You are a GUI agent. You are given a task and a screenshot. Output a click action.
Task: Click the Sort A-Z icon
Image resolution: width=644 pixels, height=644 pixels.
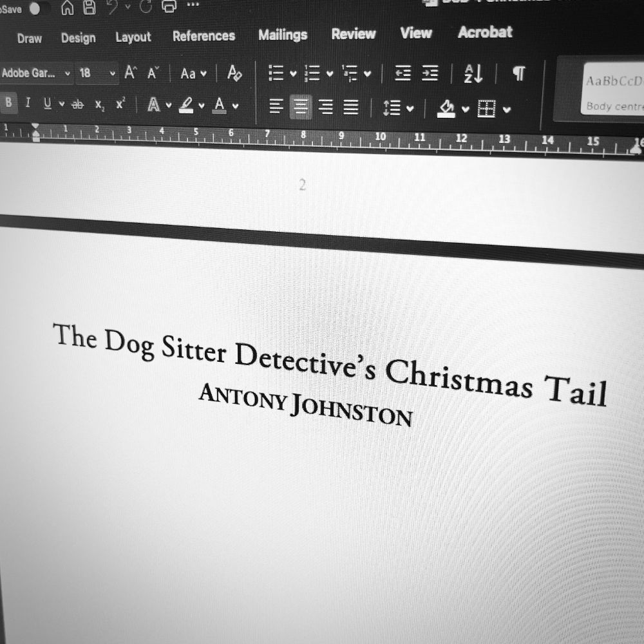pos(473,74)
